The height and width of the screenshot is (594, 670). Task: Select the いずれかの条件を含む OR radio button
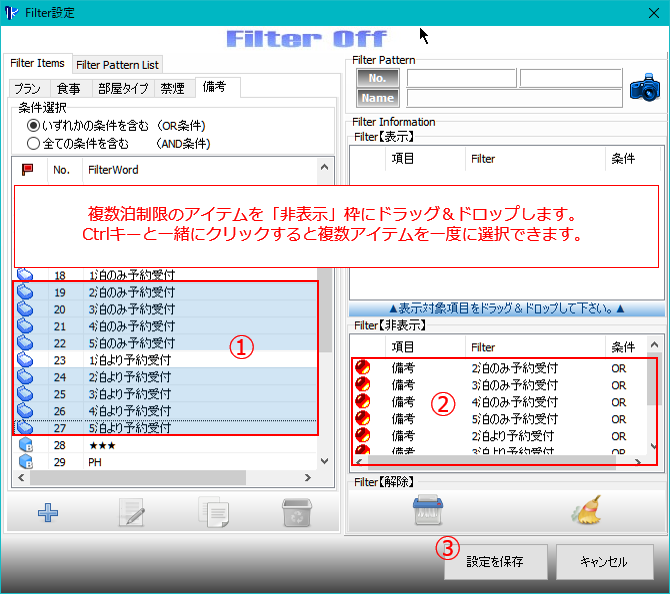(x=34, y=126)
